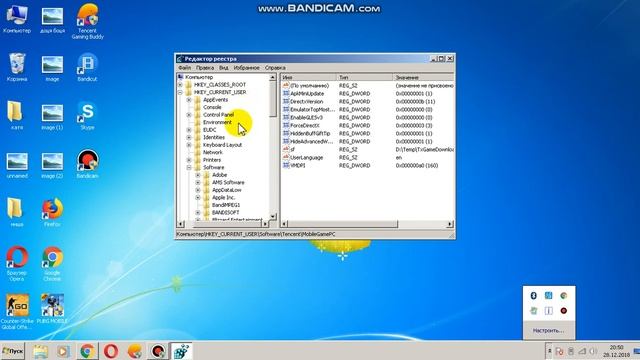Click the Action Center flag tray icon

coord(559,351)
